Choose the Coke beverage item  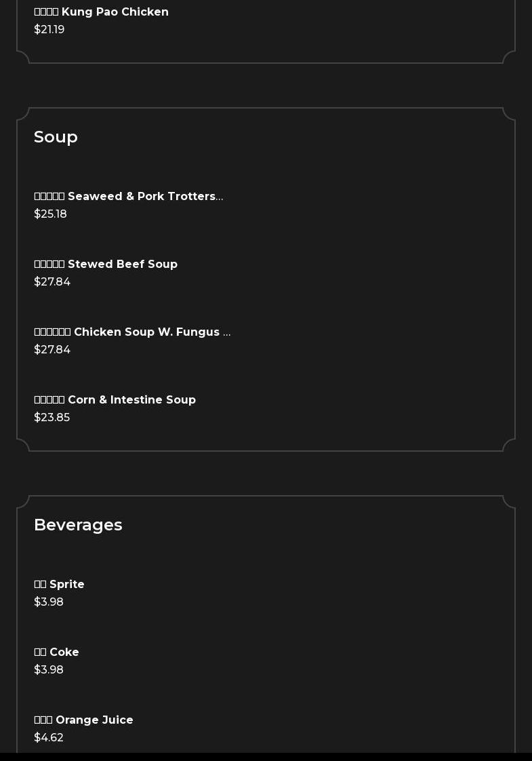tap(57, 652)
